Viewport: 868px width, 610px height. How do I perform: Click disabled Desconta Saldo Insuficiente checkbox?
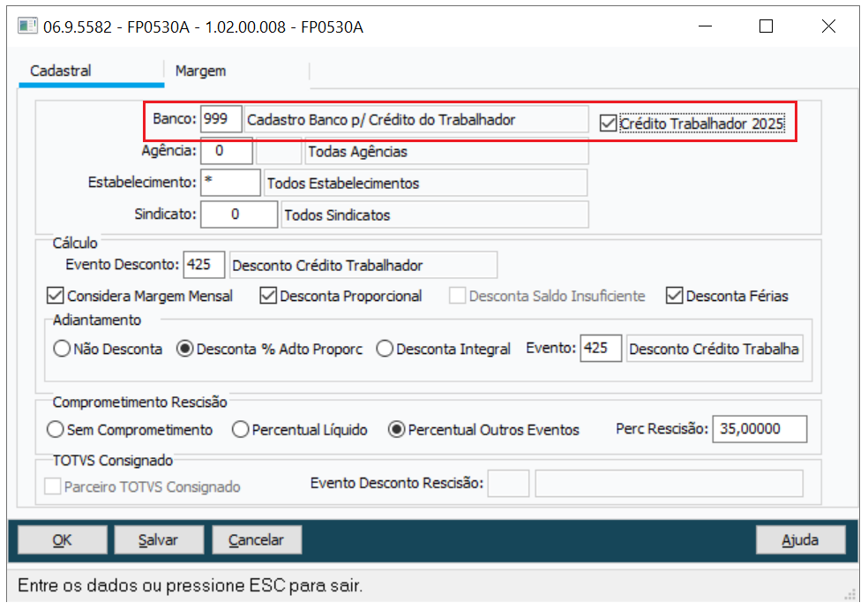pyautogui.click(x=457, y=296)
